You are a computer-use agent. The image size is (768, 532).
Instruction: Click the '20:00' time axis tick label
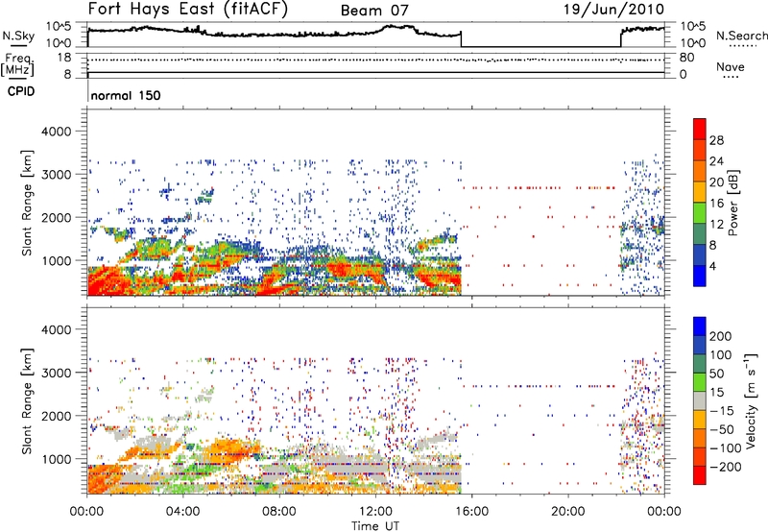point(568,512)
